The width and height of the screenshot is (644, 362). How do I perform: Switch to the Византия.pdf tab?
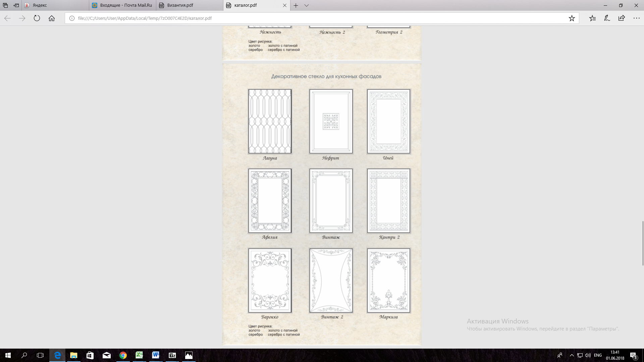(189, 5)
